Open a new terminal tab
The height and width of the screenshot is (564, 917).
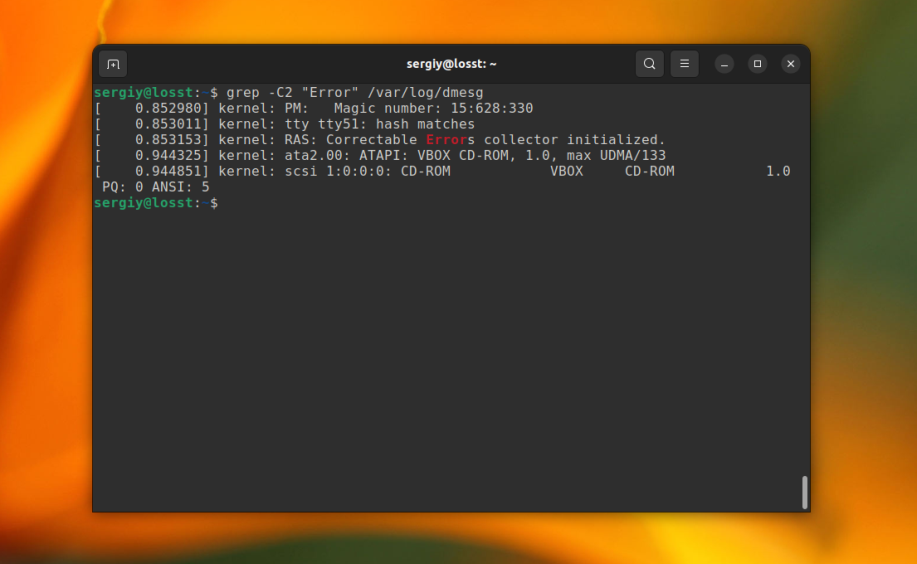[x=113, y=64]
